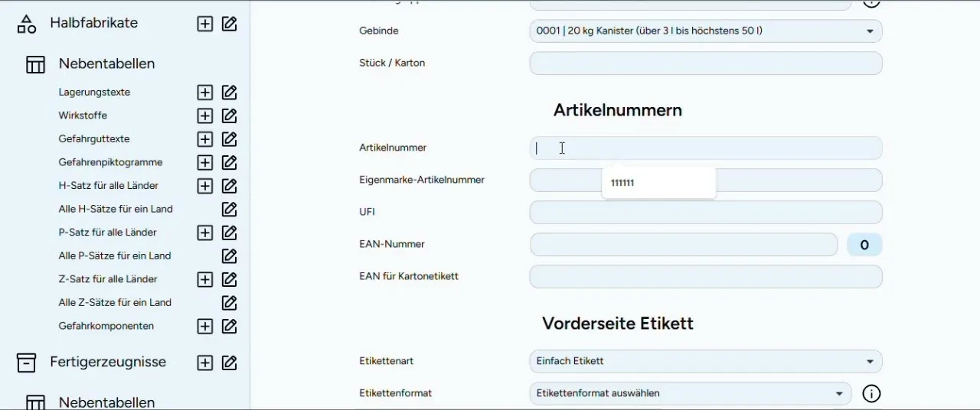Select Wirkstoffe in sidebar

click(x=83, y=116)
